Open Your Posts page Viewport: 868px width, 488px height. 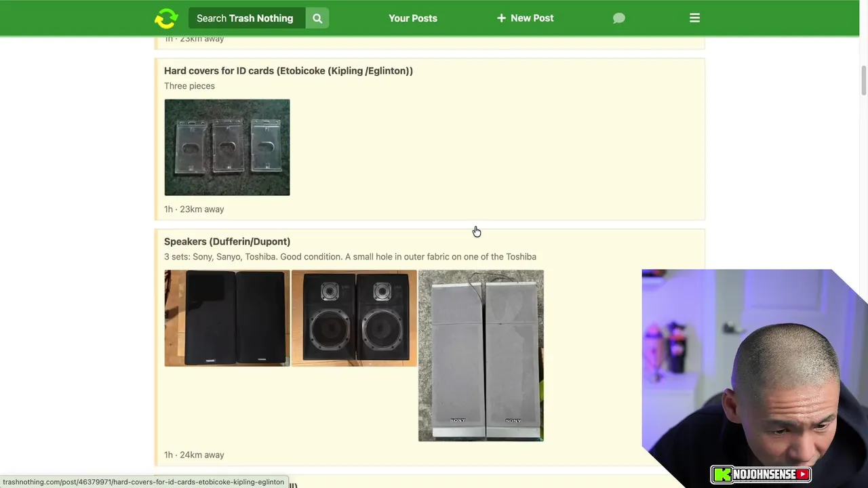coord(413,18)
